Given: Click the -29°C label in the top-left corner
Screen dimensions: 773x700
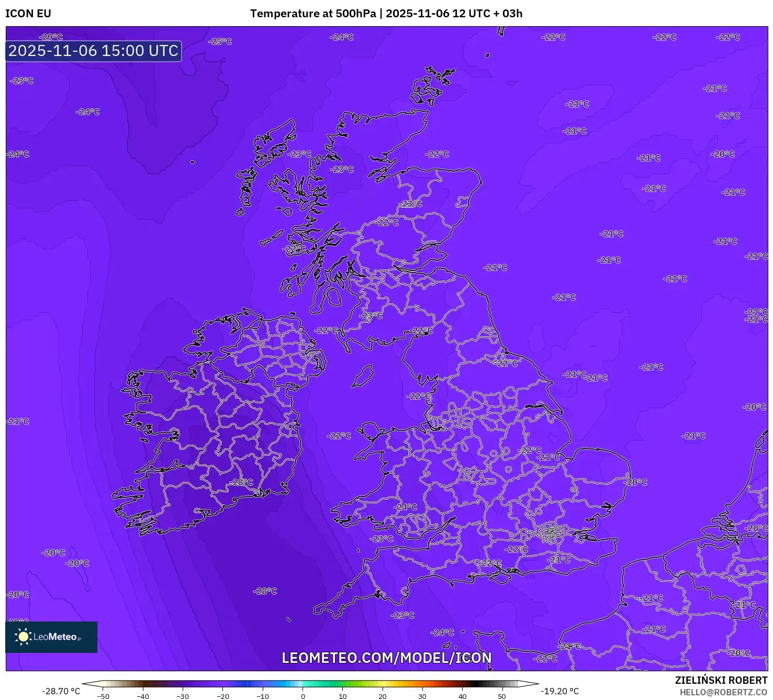Looking at the screenshot, I should click(x=49, y=38).
